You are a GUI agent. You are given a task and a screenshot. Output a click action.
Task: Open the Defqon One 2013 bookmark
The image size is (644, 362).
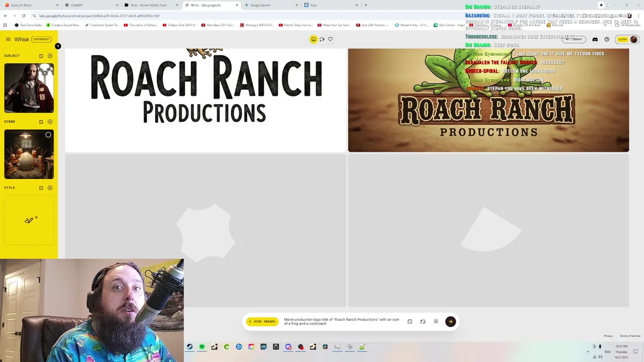179,25
